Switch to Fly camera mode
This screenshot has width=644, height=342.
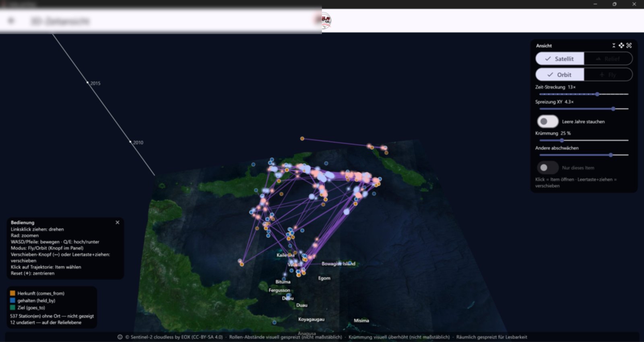pos(608,75)
